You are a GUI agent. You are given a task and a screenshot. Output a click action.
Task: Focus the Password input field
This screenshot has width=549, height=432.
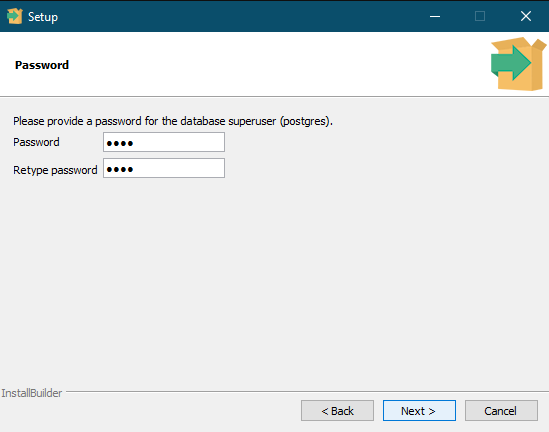click(164, 142)
